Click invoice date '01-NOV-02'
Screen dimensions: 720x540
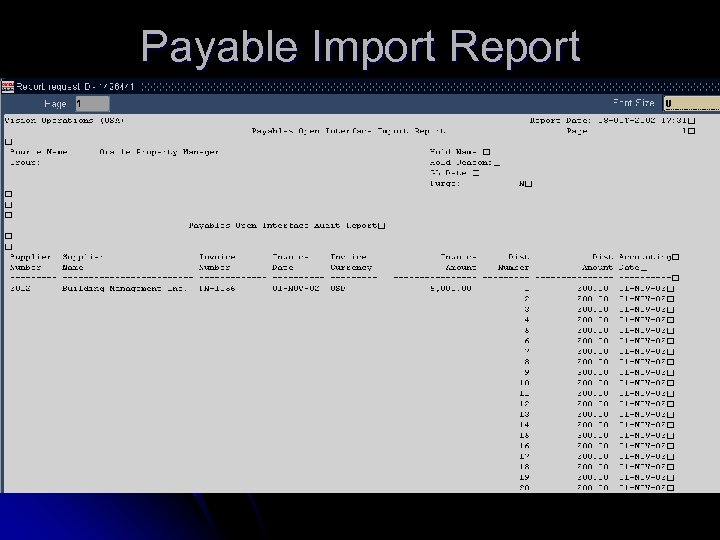296,288
